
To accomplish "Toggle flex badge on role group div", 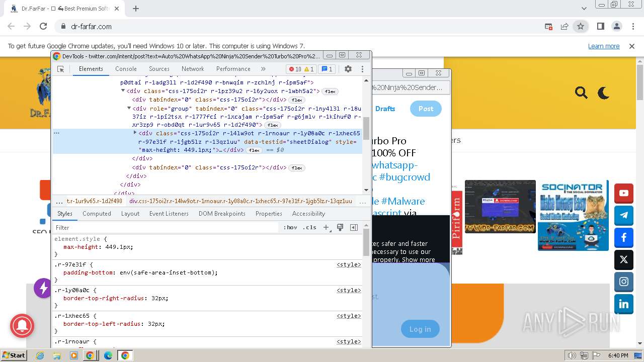I will pos(272,125).
